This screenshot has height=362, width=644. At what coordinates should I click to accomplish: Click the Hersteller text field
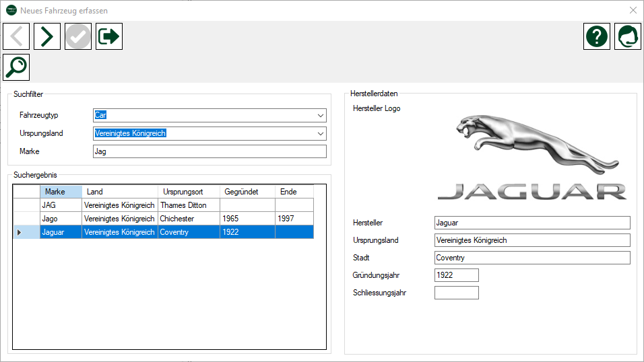pyautogui.click(x=532, y=223)
